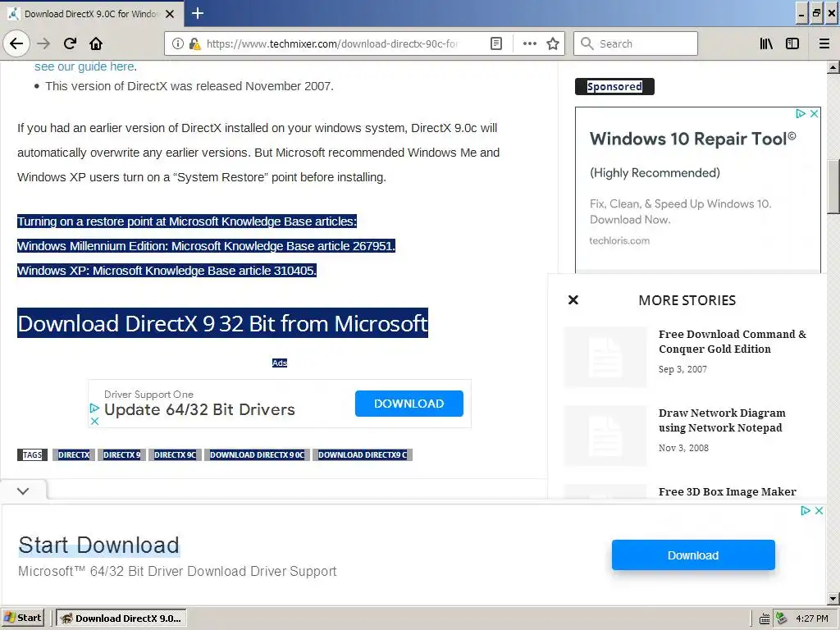Screen dimensions: 840x630
Task: Open the Firefox home page
Action: [96, 43]
